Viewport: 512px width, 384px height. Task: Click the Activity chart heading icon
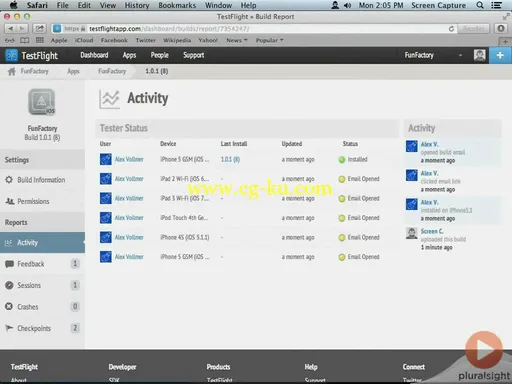[x=109, y=99]
